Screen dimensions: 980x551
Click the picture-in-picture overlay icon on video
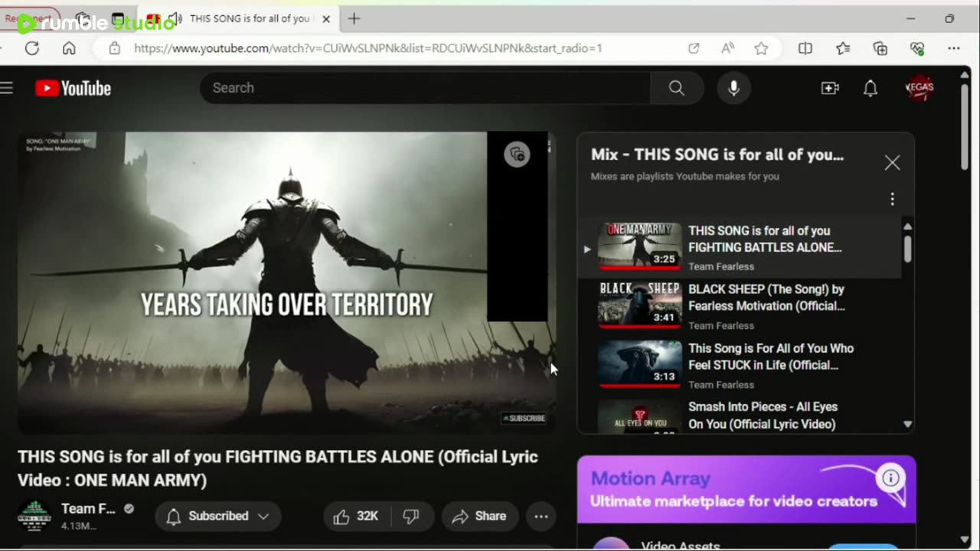(518, 155)
